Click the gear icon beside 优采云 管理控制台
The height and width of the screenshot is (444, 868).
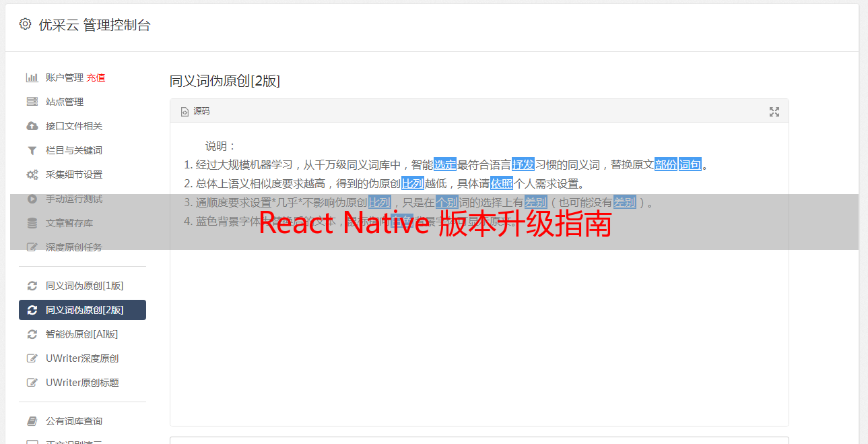click(25, 24)
